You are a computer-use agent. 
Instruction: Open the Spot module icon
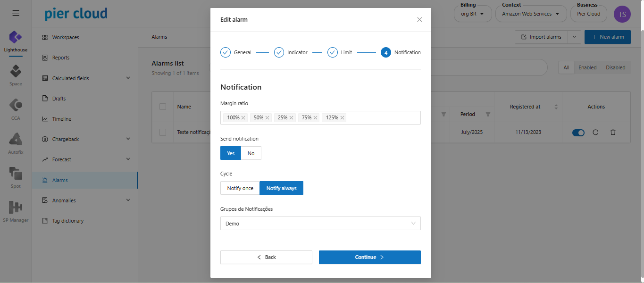click(16, 174)
